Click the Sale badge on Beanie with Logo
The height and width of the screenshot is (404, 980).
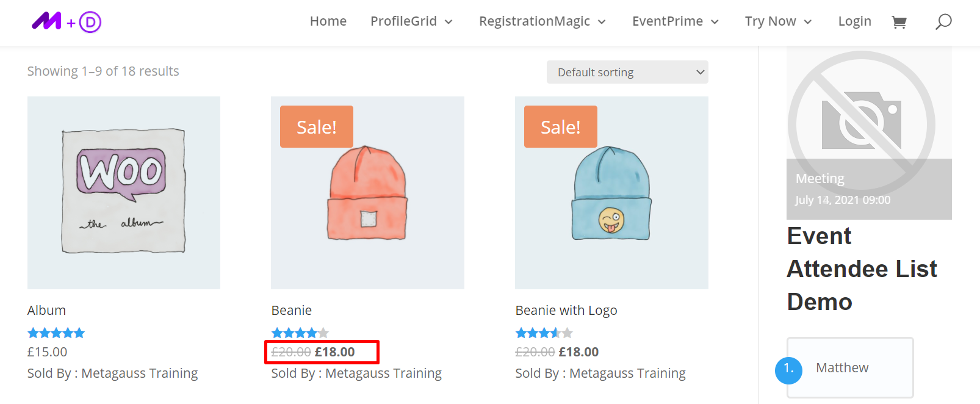[560, 126]
